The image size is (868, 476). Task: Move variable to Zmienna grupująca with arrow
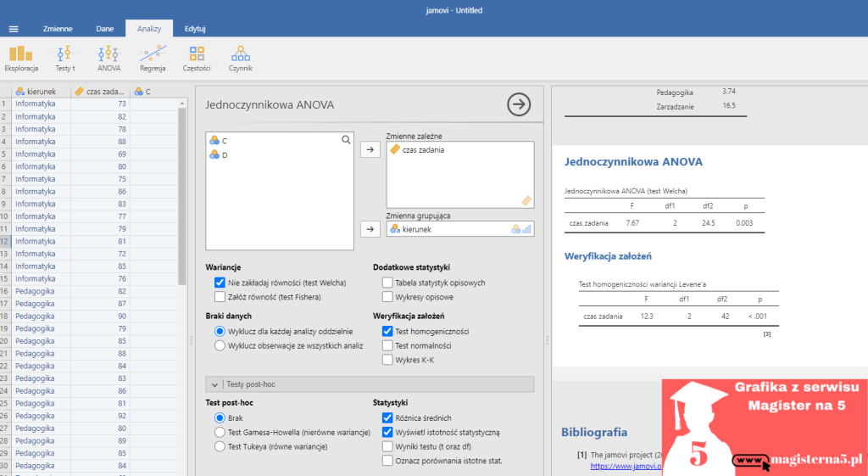[369, 228]
